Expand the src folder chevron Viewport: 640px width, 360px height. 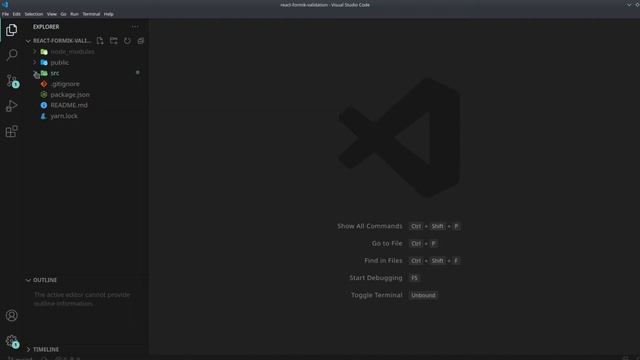point(35,73)
